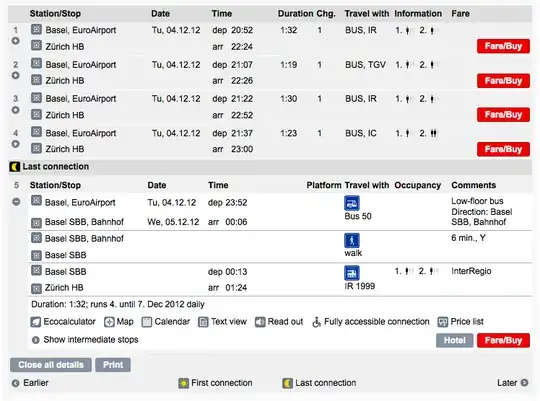
Task: Click the Hotel button
Action: pos(455,340)
